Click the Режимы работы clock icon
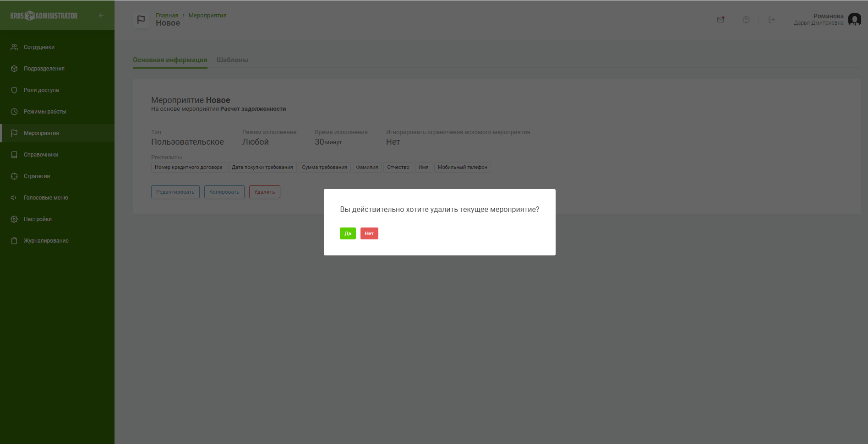 [14, 112]
